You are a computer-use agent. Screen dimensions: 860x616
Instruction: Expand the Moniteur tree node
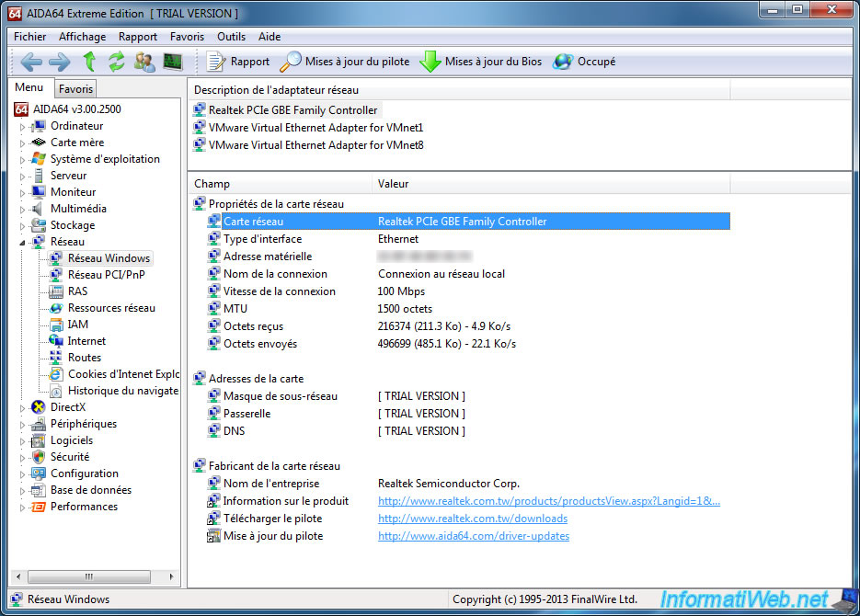(x=22, y=192)
